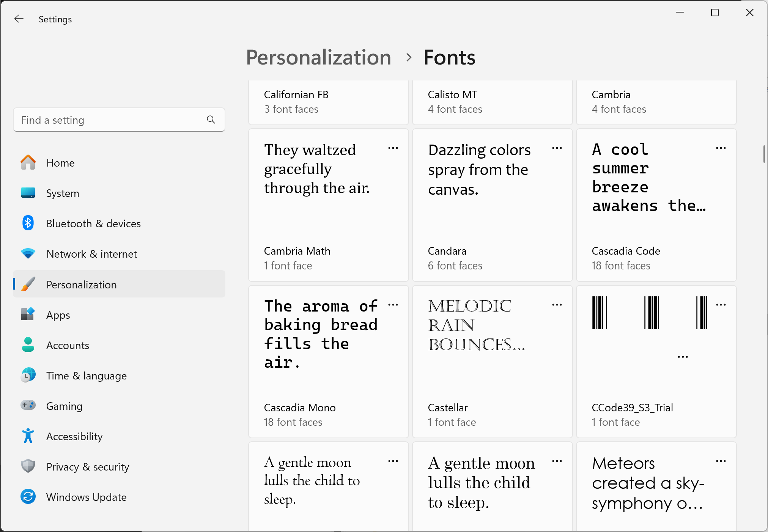
Task: Click the Personalization paintbrush icon
Action: point(28,284)
